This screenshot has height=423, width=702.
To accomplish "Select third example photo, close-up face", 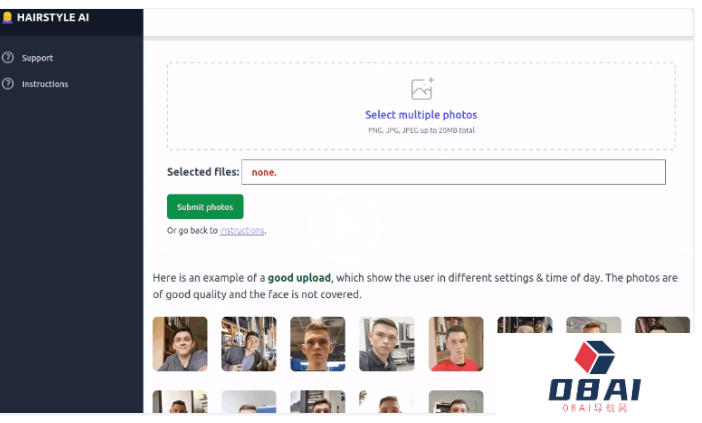I will [x=318, y=344].
